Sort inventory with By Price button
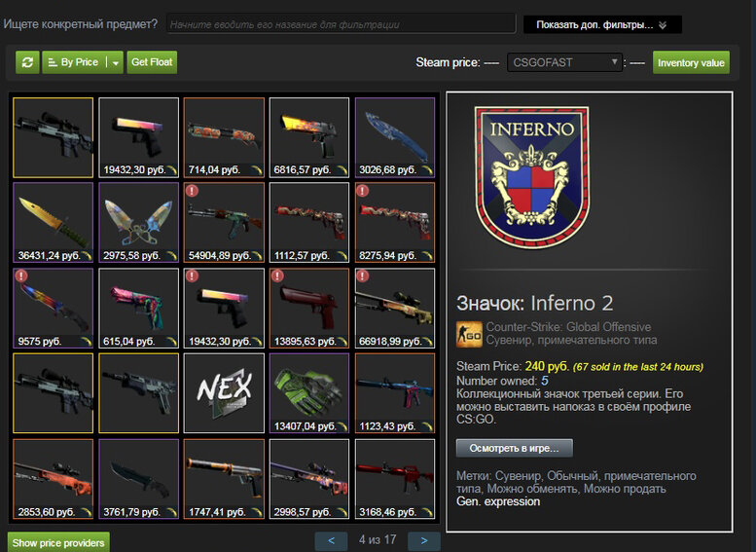The width and height of the screenshot is (756, 552). [74, 62]
